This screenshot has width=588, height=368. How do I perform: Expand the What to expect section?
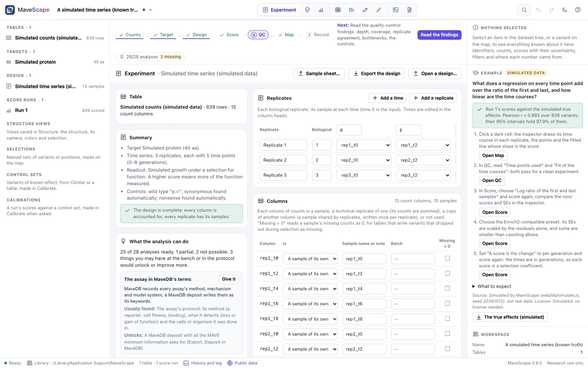(x=492, y=286)
